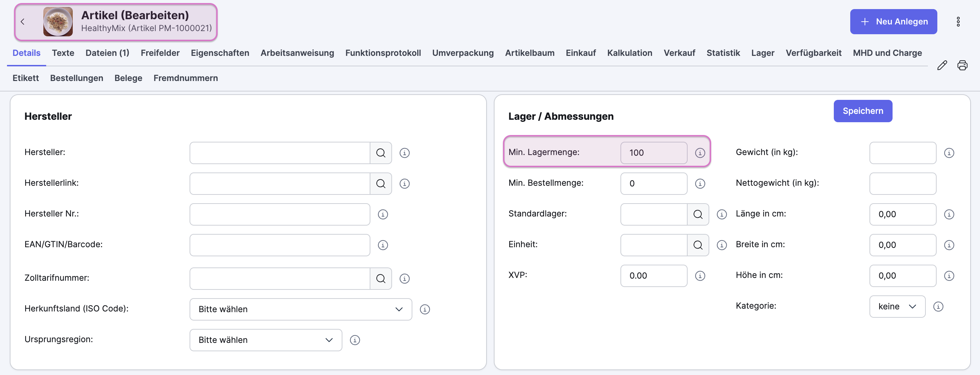Open the Ursprungsregion dropdown

tap(328, 340)
